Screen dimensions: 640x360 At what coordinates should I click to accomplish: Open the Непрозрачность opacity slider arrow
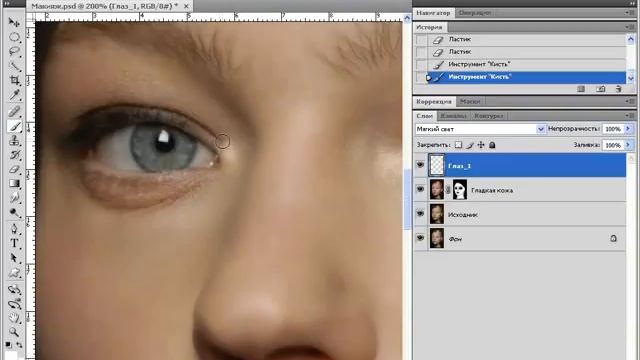[628, 129]
